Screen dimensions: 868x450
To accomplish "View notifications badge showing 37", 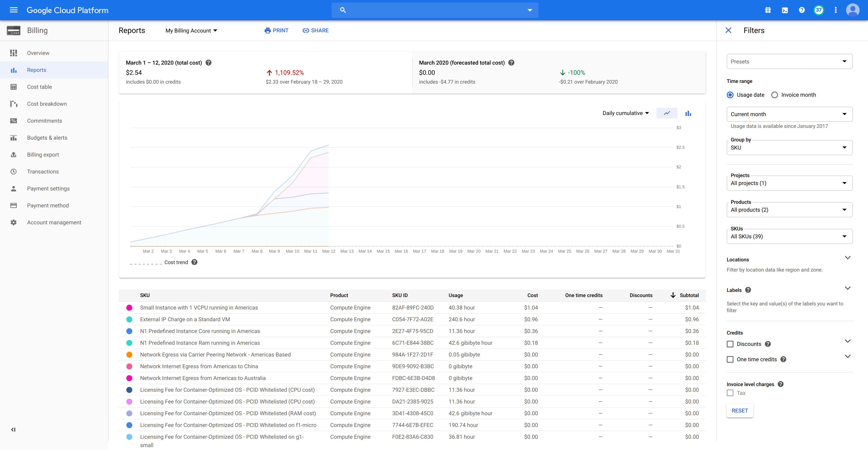I will [819, 10].
